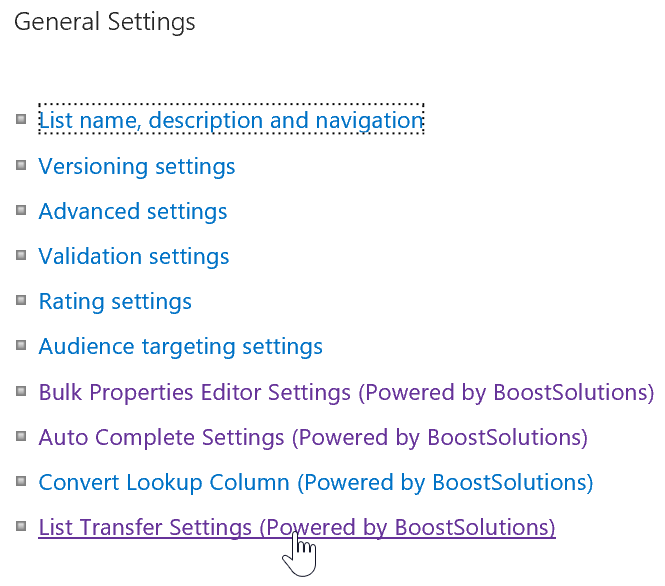Viewport: 665px width, 586px height.
Task: Click bullet icon beside Validation settings
Action: coord(21,255)
